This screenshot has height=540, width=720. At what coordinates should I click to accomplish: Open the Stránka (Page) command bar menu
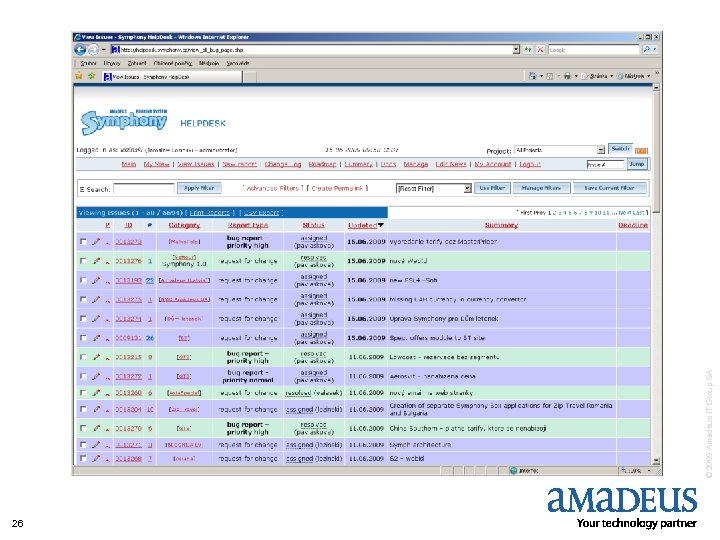click(597, 76)
